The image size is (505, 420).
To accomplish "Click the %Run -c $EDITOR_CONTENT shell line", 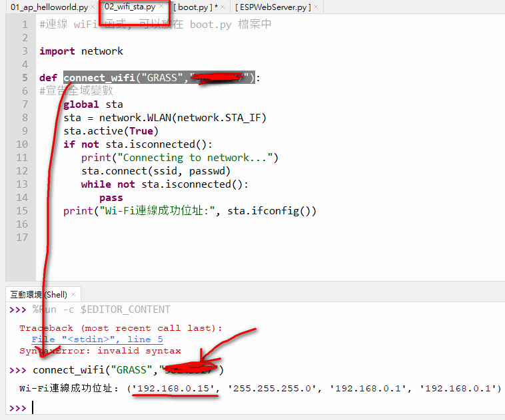I will [x=101, y=310].
